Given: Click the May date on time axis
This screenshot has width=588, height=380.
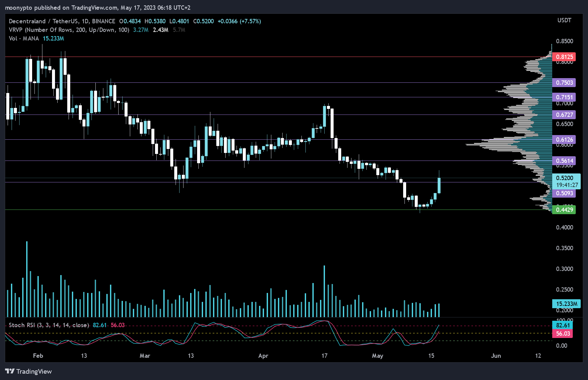Looking at the screenshot, I should click(x=378, y=356).
